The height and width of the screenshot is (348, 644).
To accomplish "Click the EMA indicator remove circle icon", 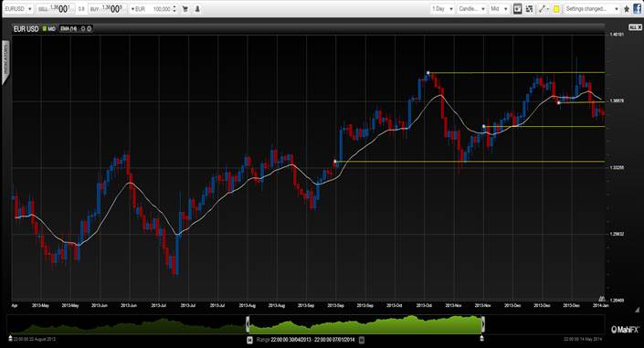I will tap(90, 28).
